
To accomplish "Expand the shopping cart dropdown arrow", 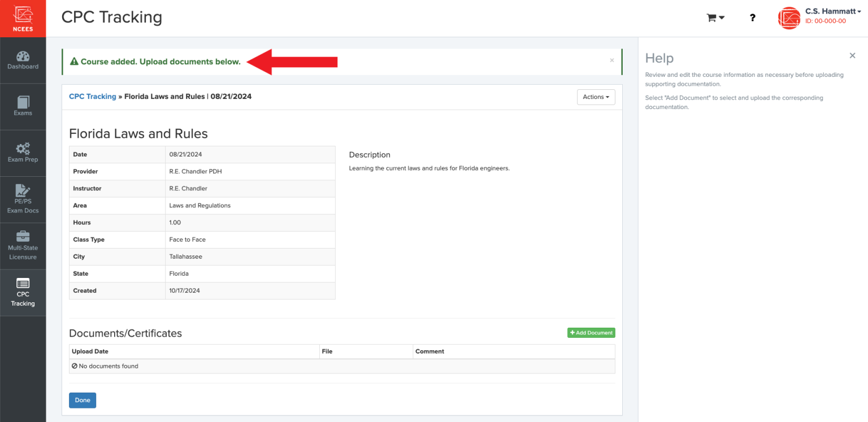I will (721, 18).
